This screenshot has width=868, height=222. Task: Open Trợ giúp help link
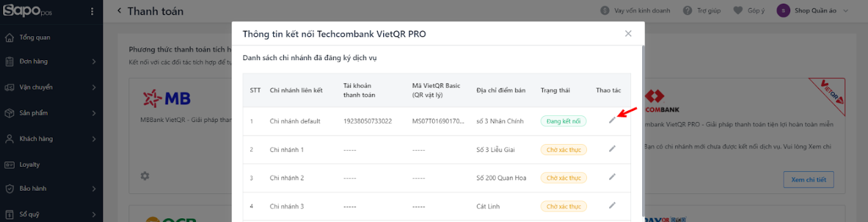click(703, 10)
